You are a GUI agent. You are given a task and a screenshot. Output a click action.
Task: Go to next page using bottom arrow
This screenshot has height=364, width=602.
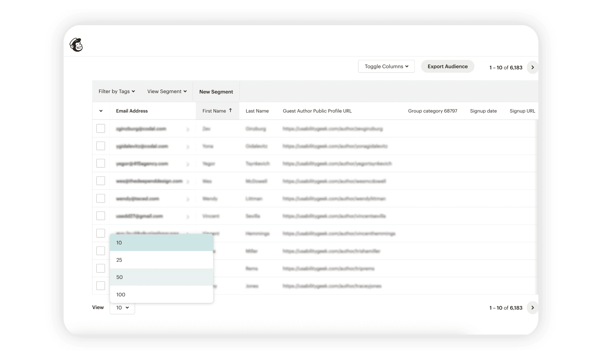click(x=532, y=308)
